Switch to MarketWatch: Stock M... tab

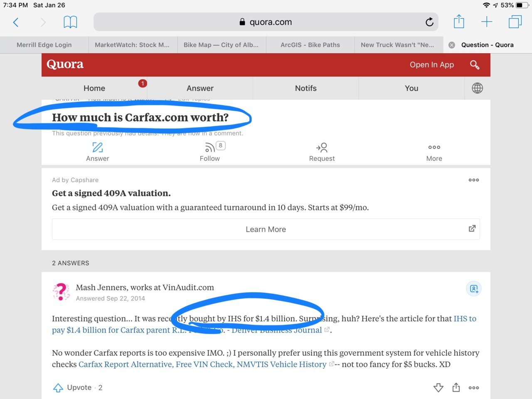[x=132, y=45]
